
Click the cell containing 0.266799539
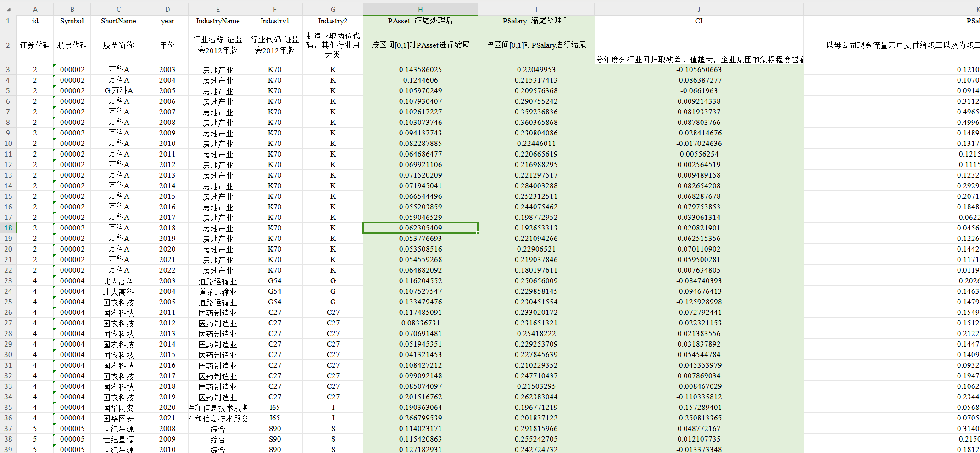tap(420, 418)
